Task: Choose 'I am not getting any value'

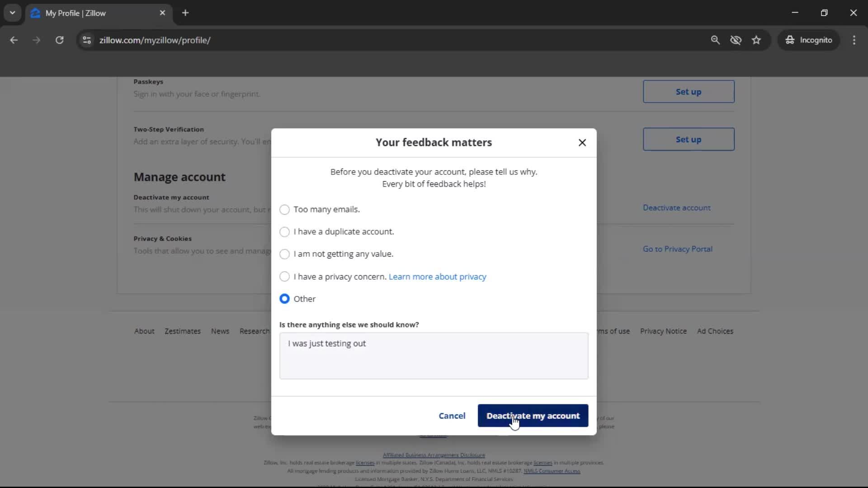Action: tap(284, 254)
